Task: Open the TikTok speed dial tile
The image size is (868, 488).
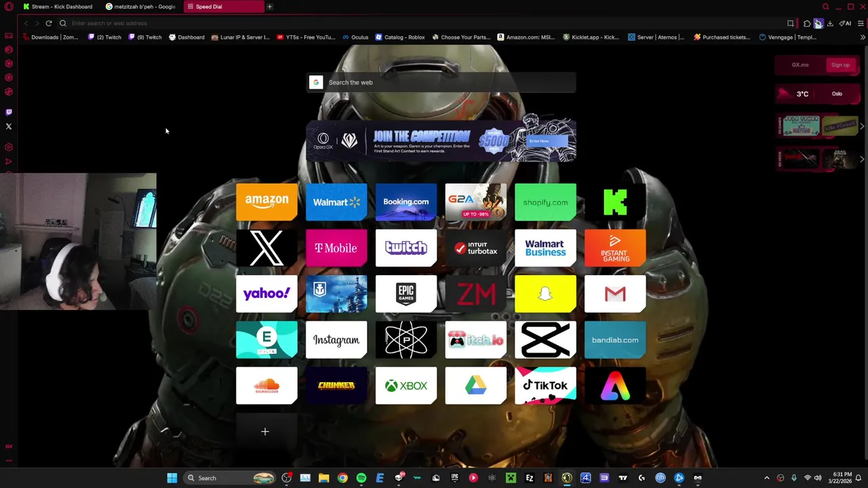Action: [x=546, y=386]
